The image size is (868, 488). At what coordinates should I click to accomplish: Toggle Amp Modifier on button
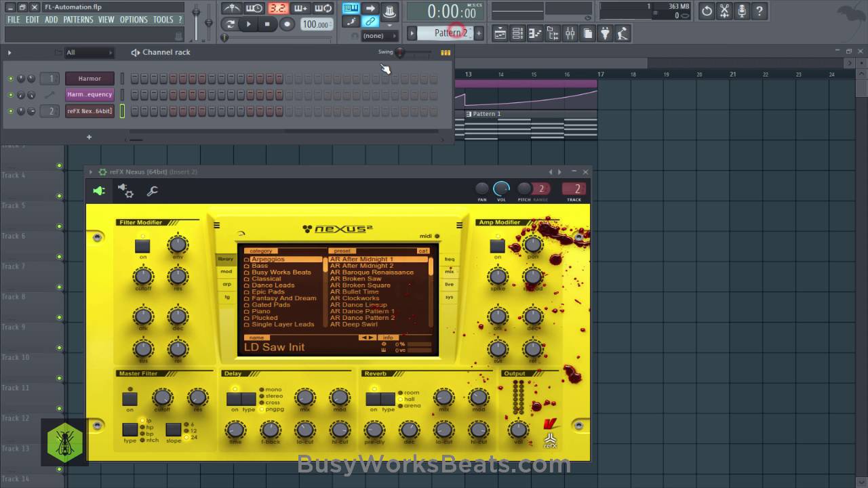tap(498, 245)
